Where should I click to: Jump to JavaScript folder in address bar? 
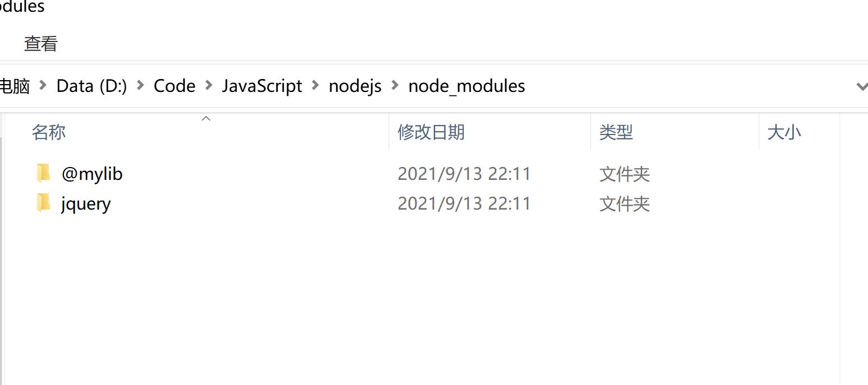point(262,86)
